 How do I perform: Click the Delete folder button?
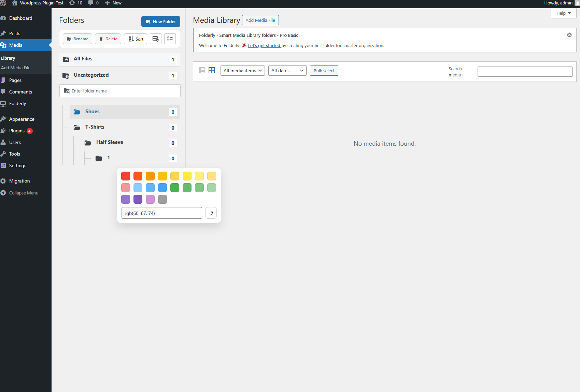pyautogui.click(x=108, y=39)
